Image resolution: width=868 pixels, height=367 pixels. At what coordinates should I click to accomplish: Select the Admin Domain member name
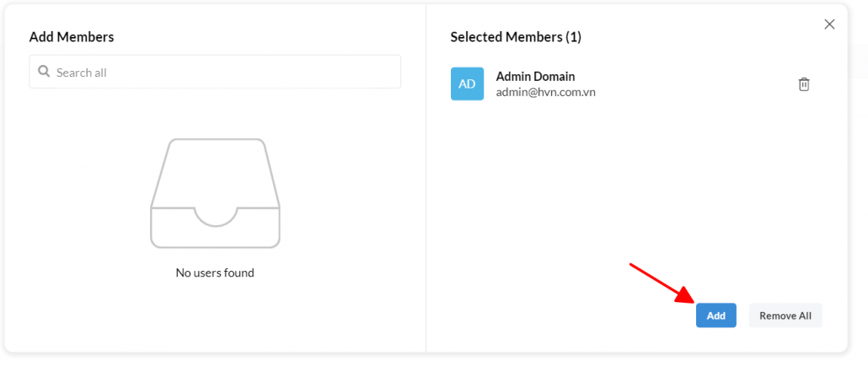(x=535, y=77)
